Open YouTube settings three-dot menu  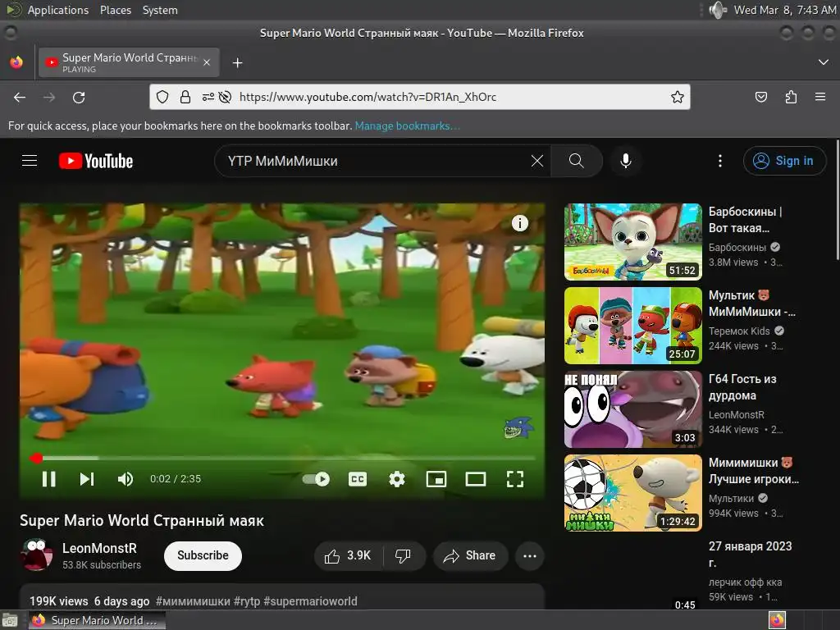click(x=720, y=161)
